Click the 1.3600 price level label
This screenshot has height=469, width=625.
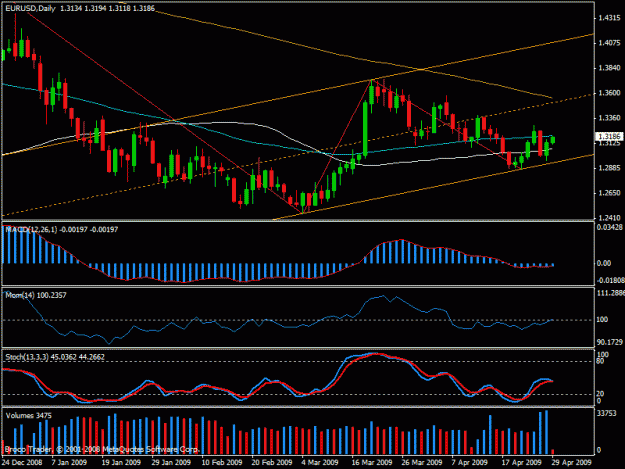[609, 93]
